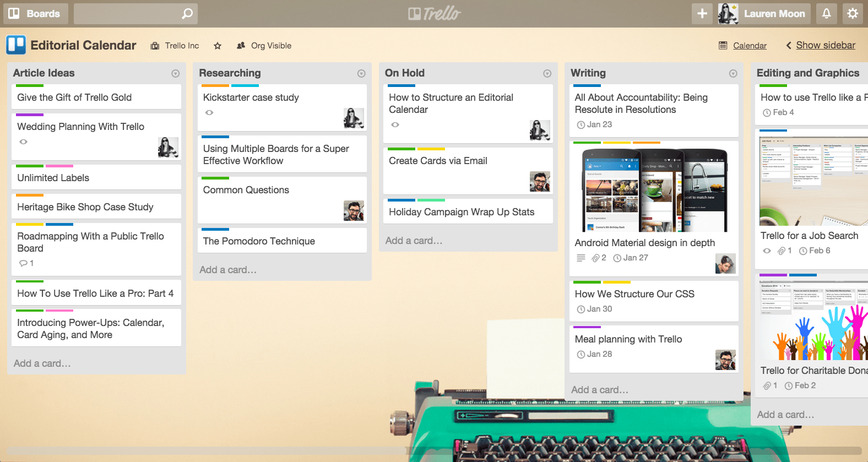Click purple label on Wedding Planning card
Screen dimensions: 868x462
[30, 115]
